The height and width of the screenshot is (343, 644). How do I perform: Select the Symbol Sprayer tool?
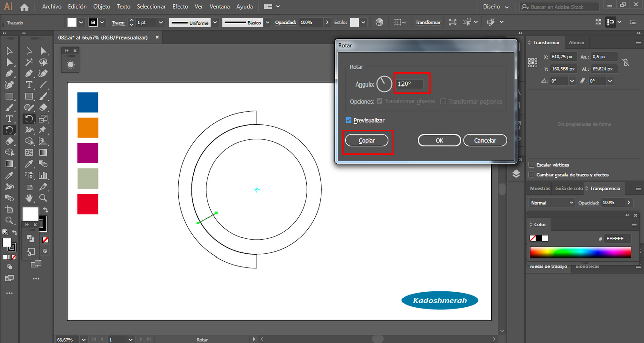tap(29, 175)
